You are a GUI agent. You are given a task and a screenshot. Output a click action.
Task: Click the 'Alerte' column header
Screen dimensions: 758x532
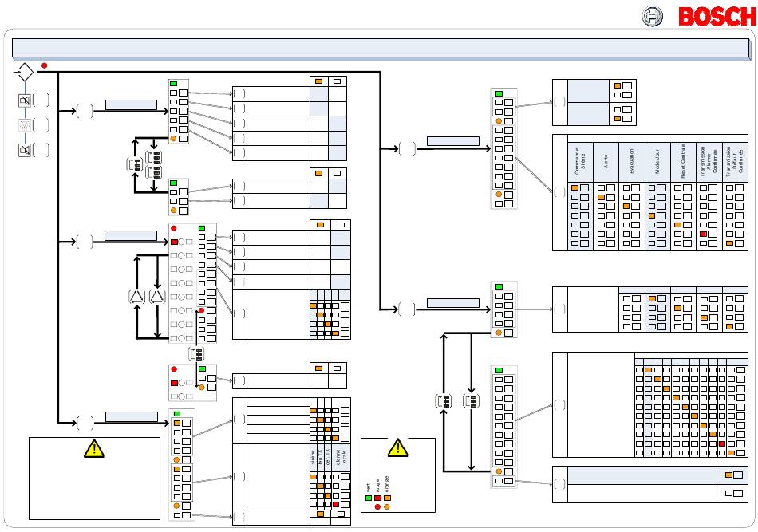(x=606, y=161)
